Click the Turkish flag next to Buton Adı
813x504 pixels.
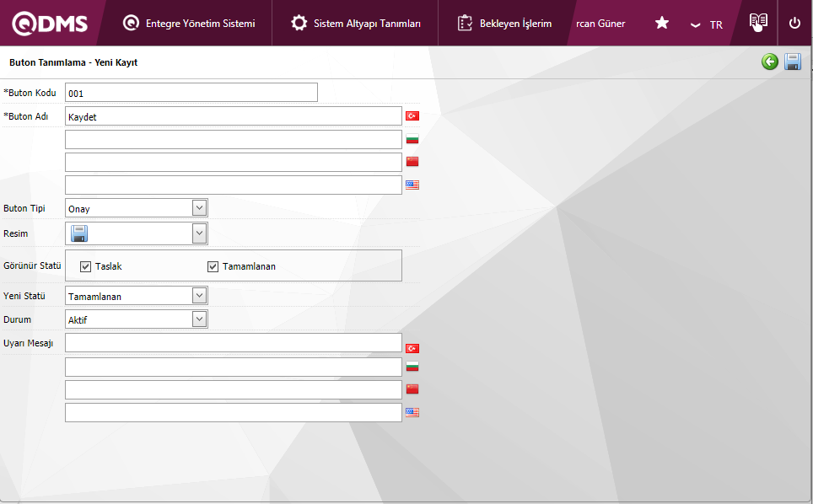pyautogui.click(x=412, y=115)
